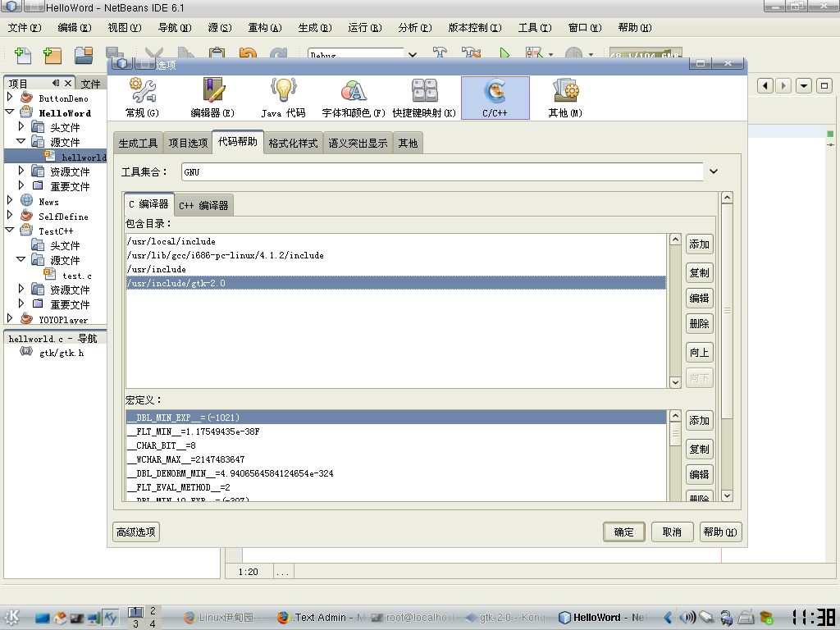Click the Open Project toolbar icon
The image size is (840, 630).
point(84,55)
